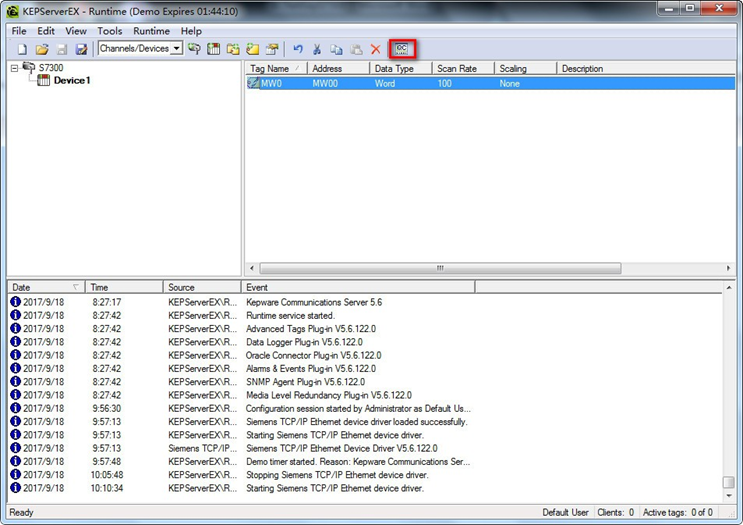Sort the event log by Source header

(202, 287)
